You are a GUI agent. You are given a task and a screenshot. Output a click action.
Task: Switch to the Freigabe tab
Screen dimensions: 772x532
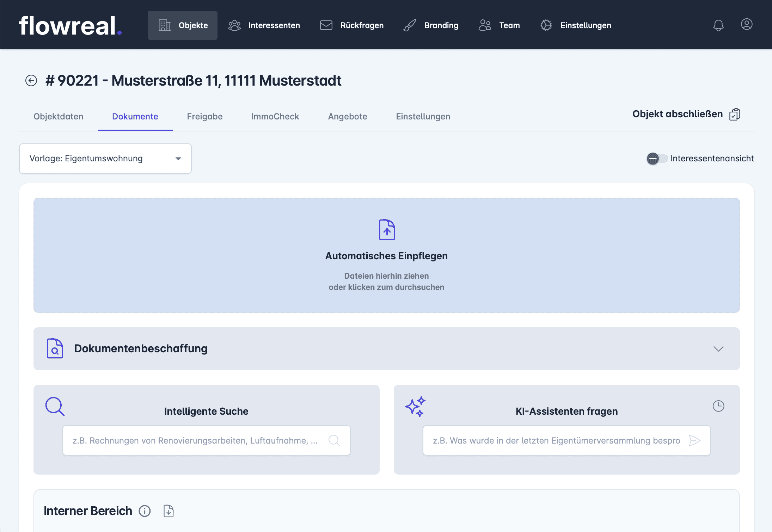204,117
